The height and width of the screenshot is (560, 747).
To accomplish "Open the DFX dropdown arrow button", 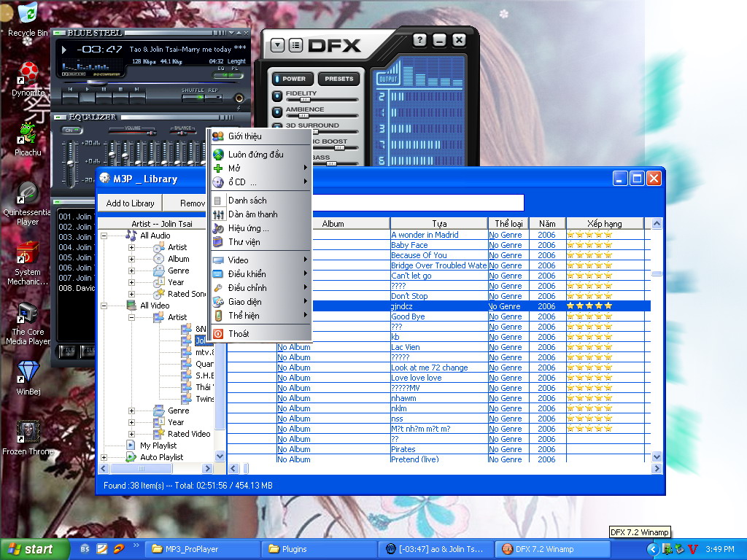I will click(x=277, y=45).
